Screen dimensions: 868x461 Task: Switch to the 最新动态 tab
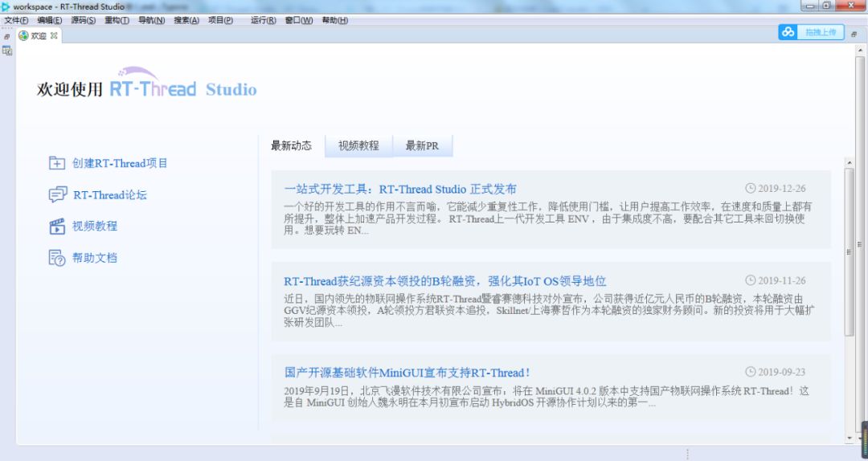tap(291, 145)
